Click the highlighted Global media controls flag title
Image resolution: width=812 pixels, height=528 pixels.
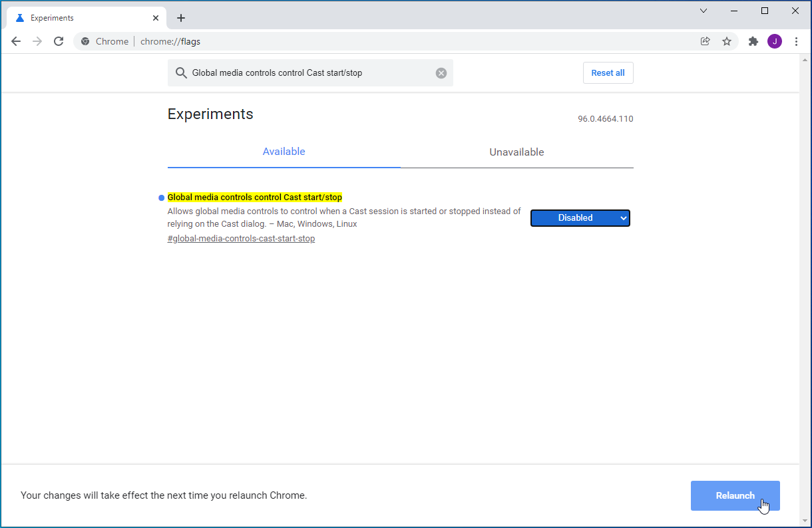254,198
